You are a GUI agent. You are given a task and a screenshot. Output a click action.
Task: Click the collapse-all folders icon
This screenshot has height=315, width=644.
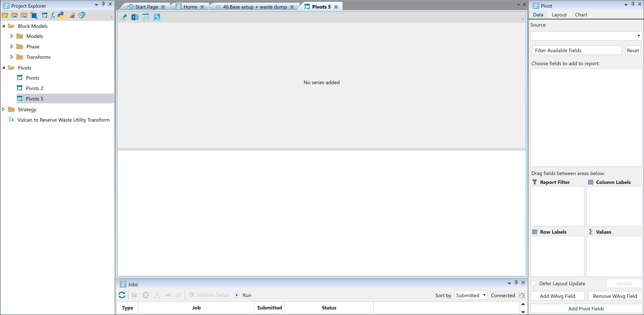point(14,15)
